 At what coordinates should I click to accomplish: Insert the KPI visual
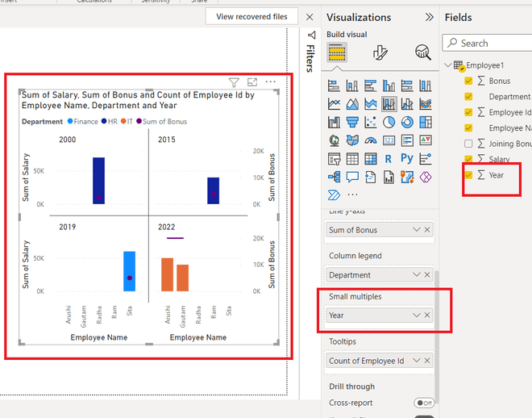[x=426, y=140]
